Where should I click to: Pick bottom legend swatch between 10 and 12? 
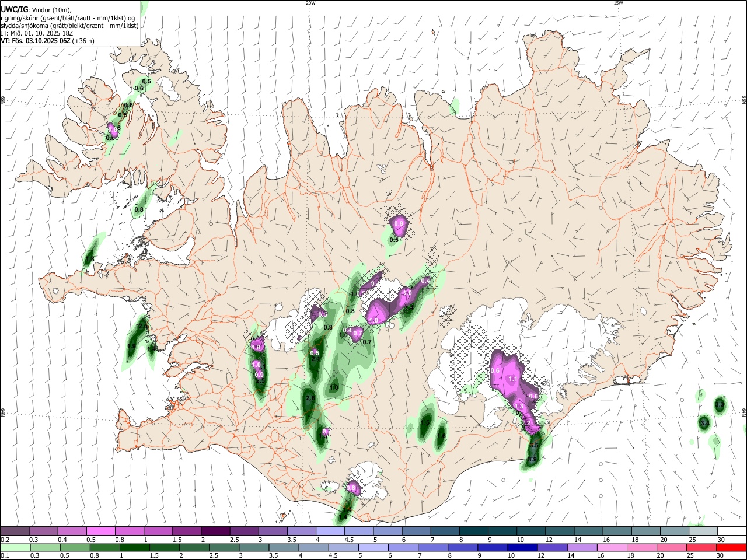[521, 548]
